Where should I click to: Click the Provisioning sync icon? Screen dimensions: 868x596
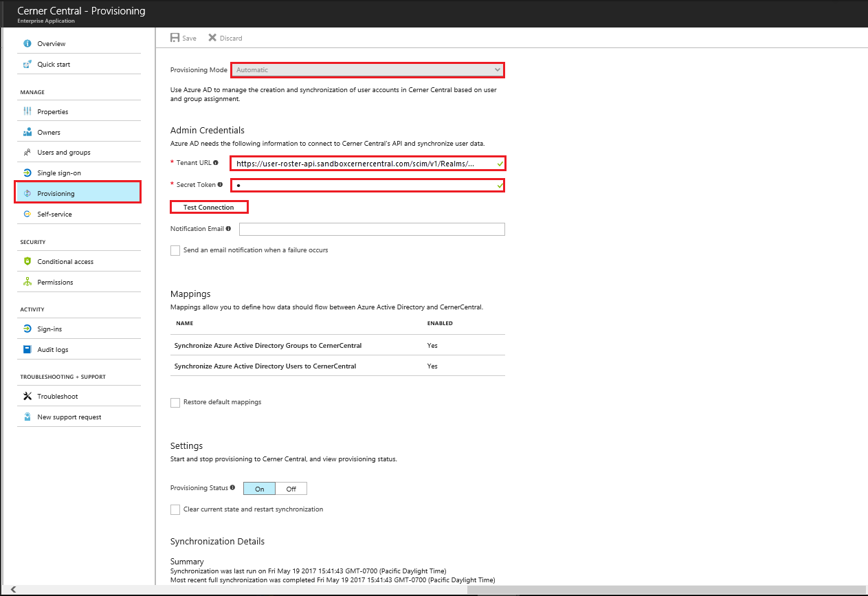(27, 193)
